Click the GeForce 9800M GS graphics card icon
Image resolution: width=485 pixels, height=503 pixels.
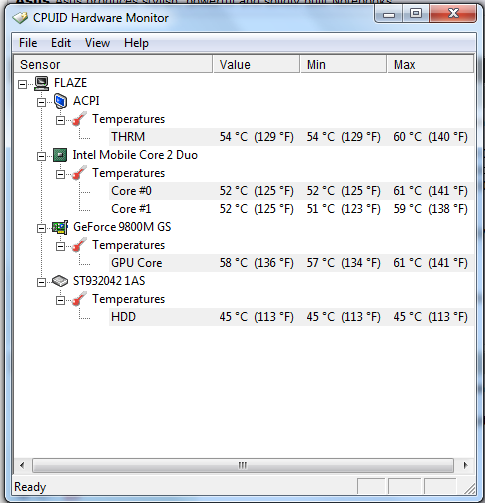point(60,227)
